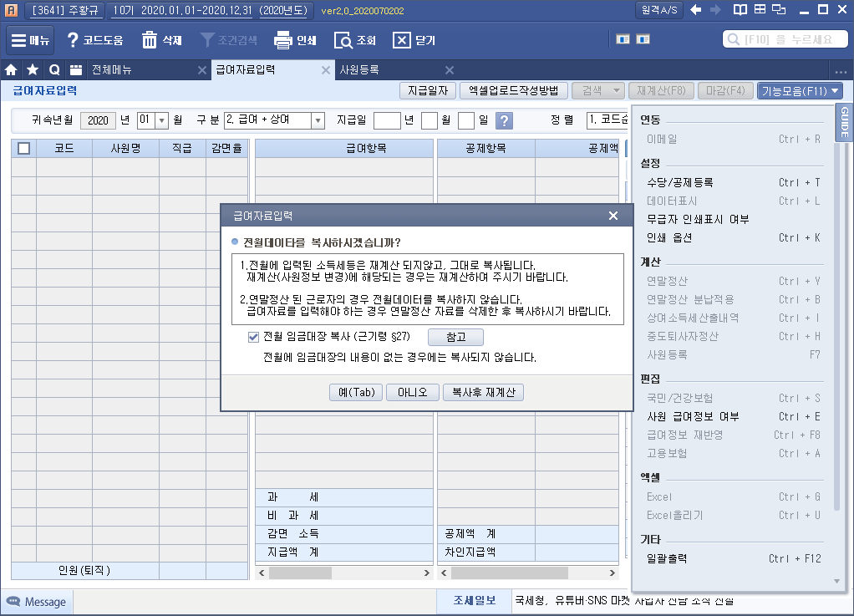The width and height of the screenshot is (854, 616).
Task: Click the 감면율 column header
Action: (x=226, y=148)
